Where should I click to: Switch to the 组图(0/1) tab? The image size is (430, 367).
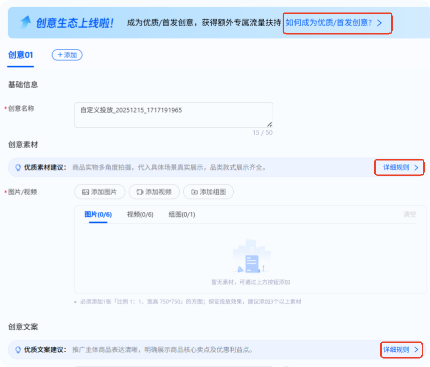(182, 214)
